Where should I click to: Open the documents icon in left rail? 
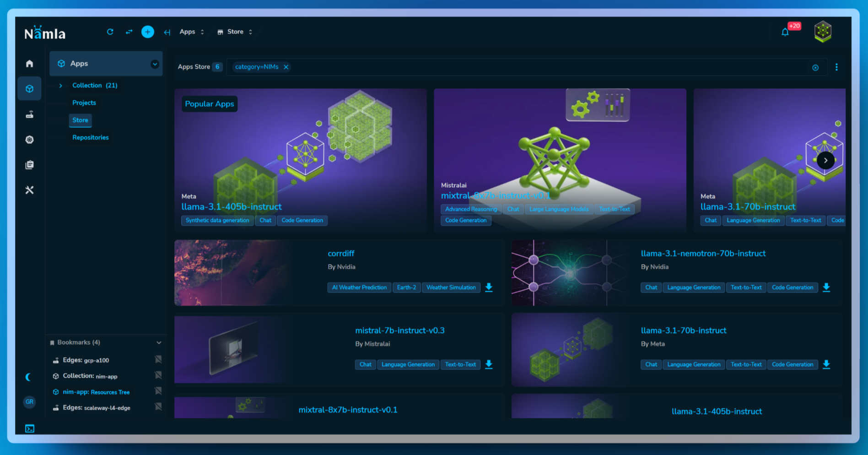coord(30,165)
